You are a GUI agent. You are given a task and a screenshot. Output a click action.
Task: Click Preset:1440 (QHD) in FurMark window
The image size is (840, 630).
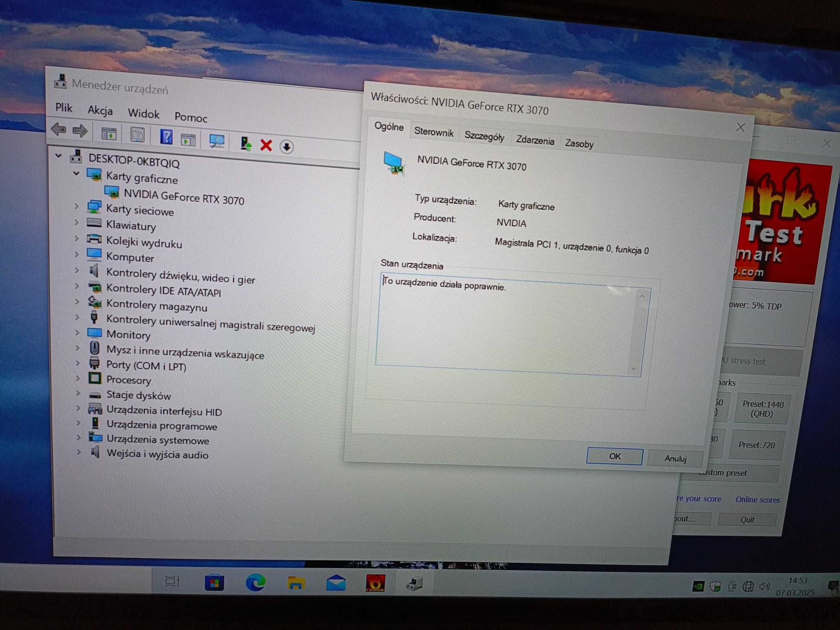pos(762,409)
